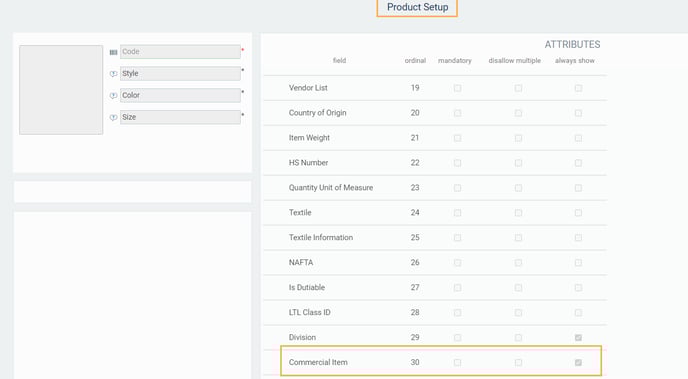This screenshot has height=379, width=688.
Task: Select the Quantity Unit of Measure row
Action: click(435, 188)
